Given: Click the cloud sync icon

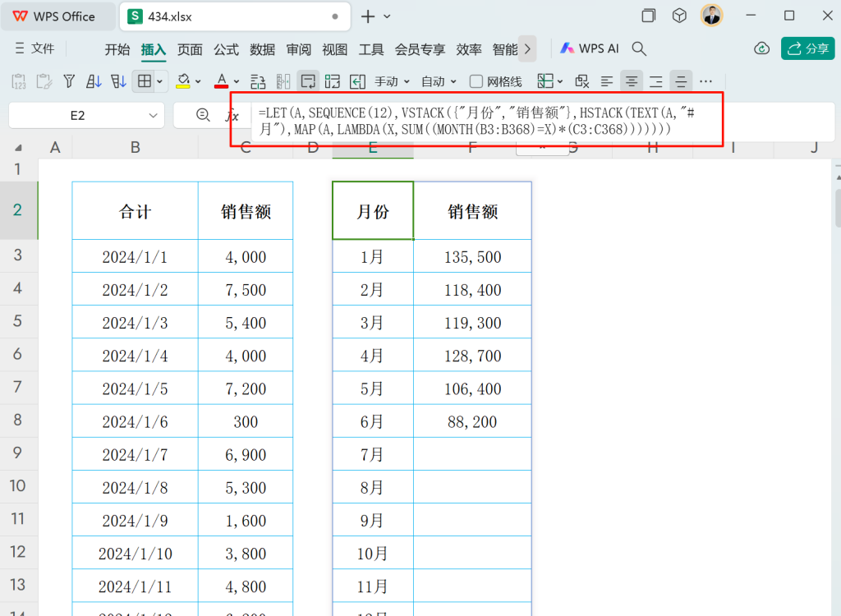Looking at the screenshot, I should (x=761, y=48).
